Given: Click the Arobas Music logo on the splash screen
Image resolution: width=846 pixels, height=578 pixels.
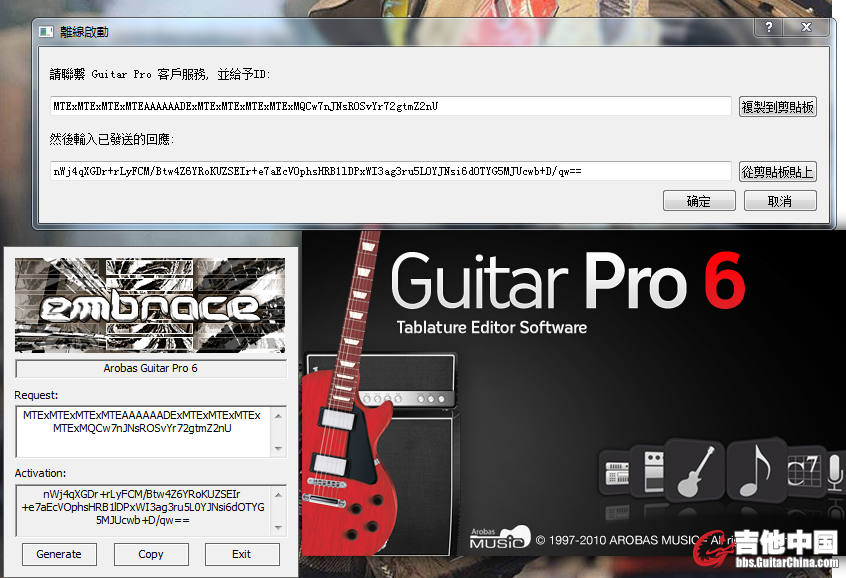Looking at the screenshot, I should (500, 538).
